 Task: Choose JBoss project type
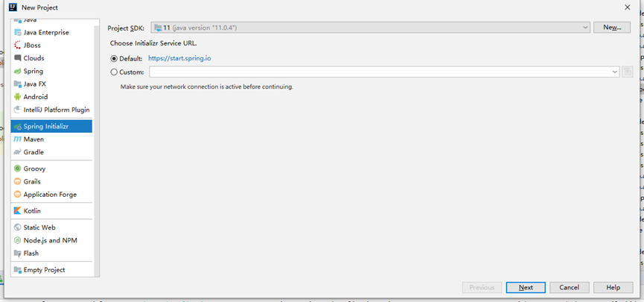[x=32, y=45]
